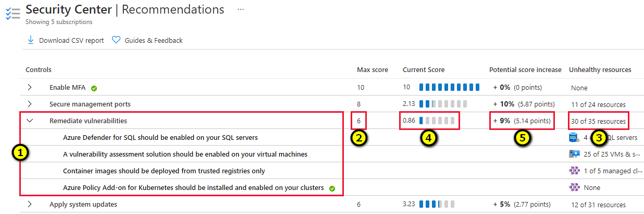Open vulnerability assessment solution recommendation
The width and height of the screenshot is (644, 214).
pyautogui.click(x=185, y=154)
